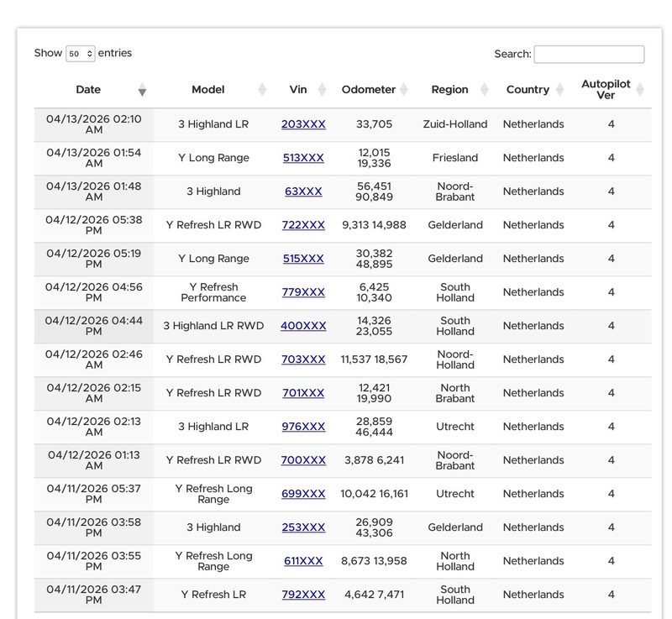Sort table by Country column header
The width and height of the screenshot is (672, 619).
[x=533, y=90]
